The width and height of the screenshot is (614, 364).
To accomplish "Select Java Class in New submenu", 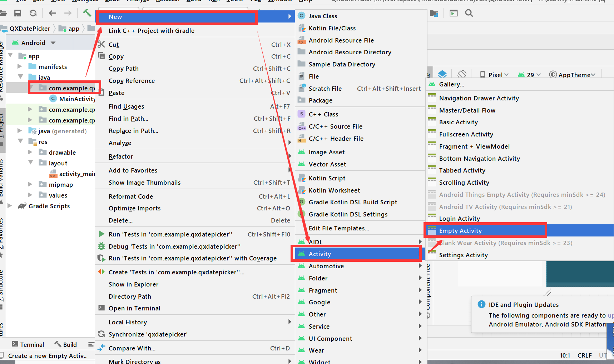I will [361, 16].
